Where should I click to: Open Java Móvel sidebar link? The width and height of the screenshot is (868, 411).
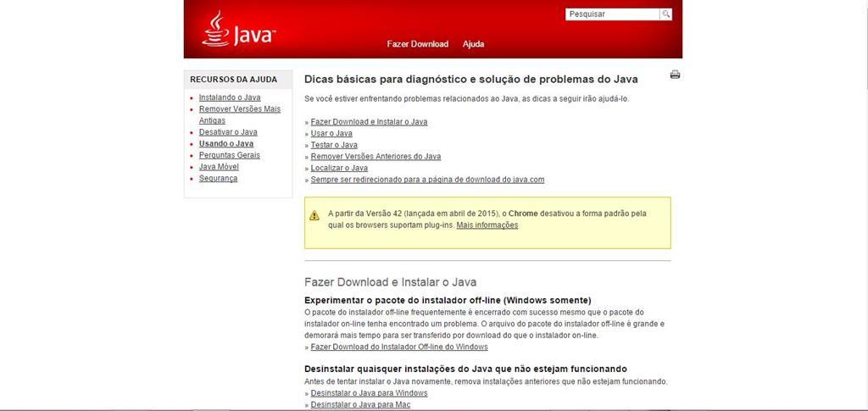click(220, 166)
